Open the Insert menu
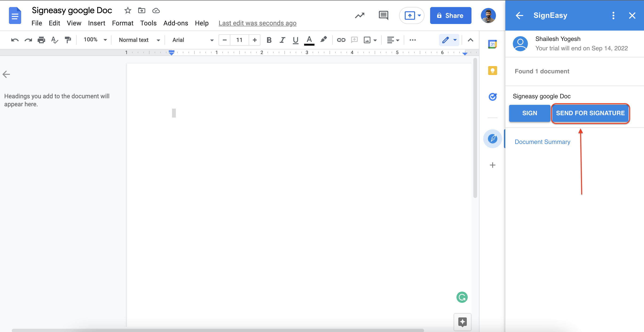Viewport: 644px width, 332px height. click(97, 23)
